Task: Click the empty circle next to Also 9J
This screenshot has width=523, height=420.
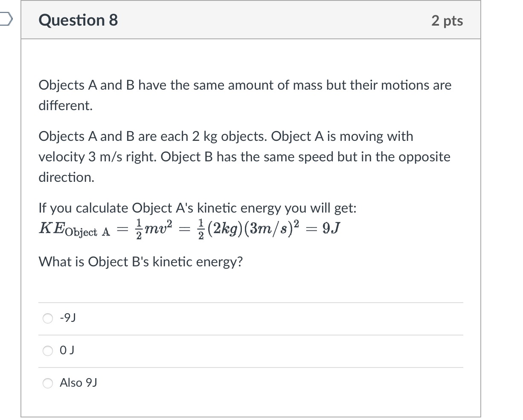Action: coord(47,383)
